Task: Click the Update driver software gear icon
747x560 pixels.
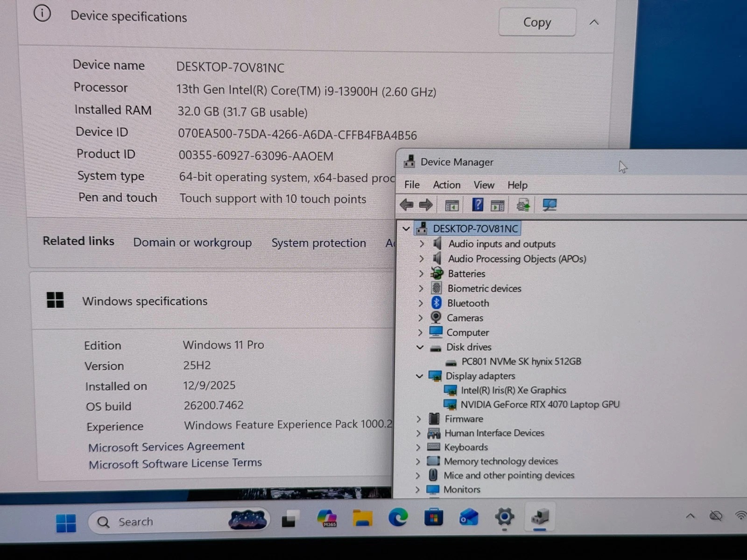Action: [x=522, y=204]
